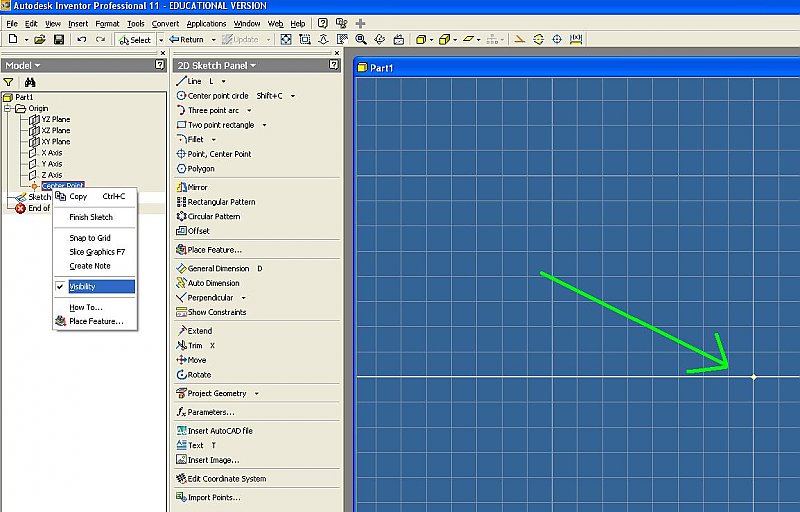Collapse the Origin folder in tree

[8, 108]
